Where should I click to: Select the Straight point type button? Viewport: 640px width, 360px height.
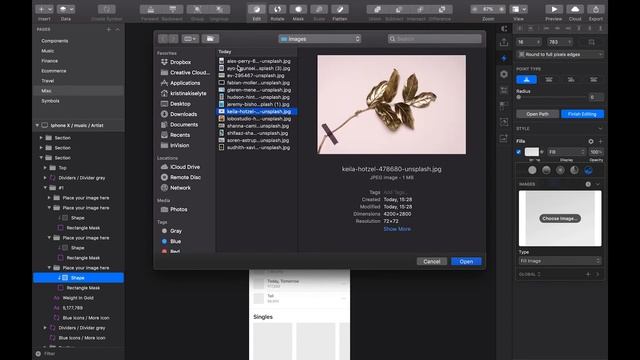(527, 80)
